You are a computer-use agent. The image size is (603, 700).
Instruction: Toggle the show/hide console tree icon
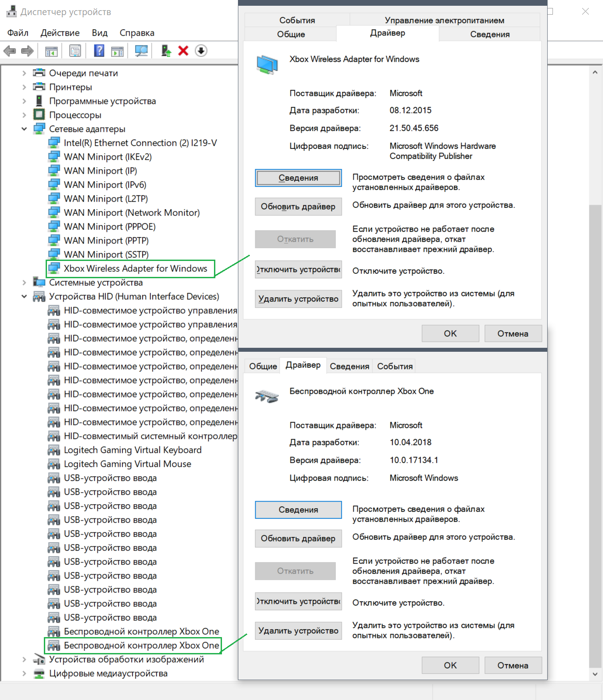51,51
